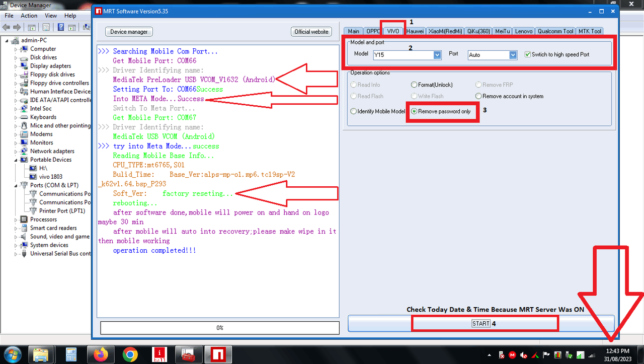644x364 pixels.
Task: Click the MRT Software title bar logo
Action: [98, 11]
